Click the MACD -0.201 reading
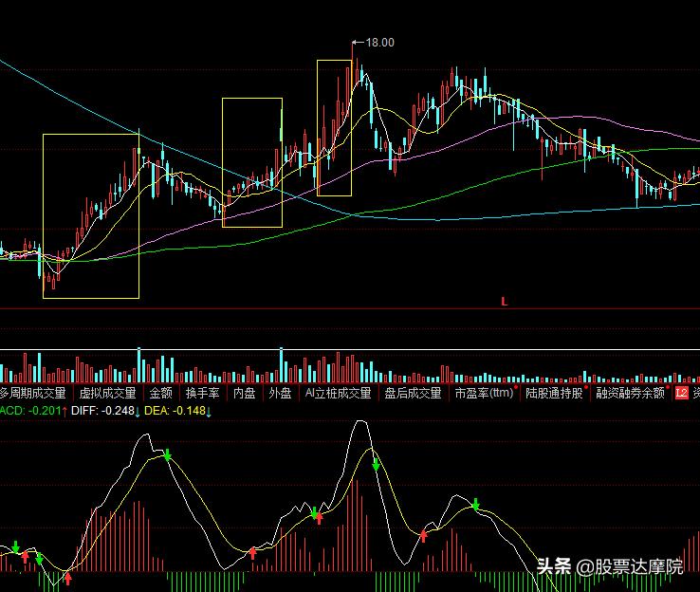 (x=30, y=411)
